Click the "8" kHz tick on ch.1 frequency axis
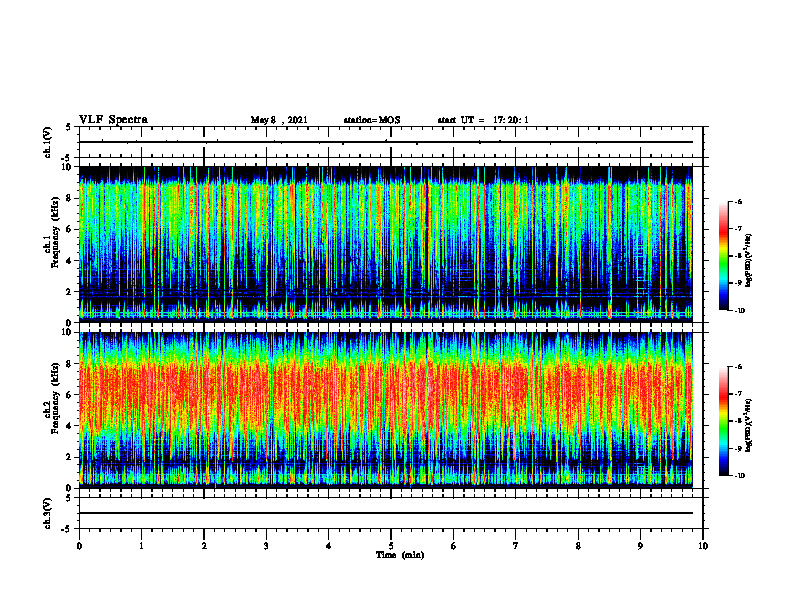The height and width of the screenshot is (612, 792). (70, 198)
